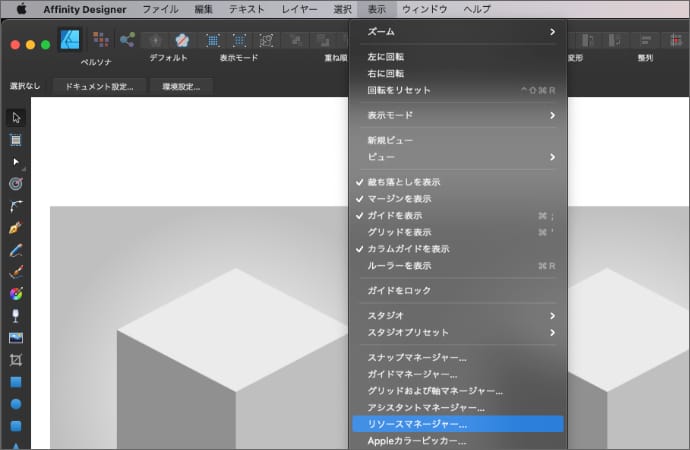
Task: Click the Share icon in toolbar
Action: (127, 41)
